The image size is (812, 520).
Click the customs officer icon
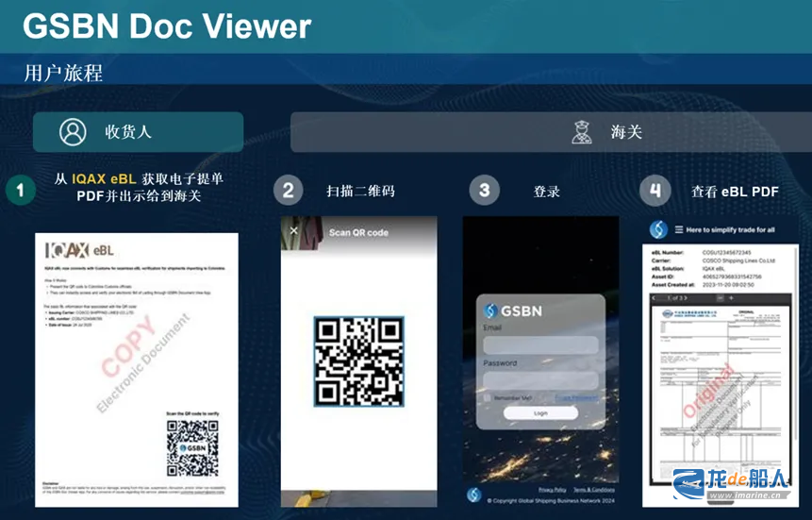582,132
